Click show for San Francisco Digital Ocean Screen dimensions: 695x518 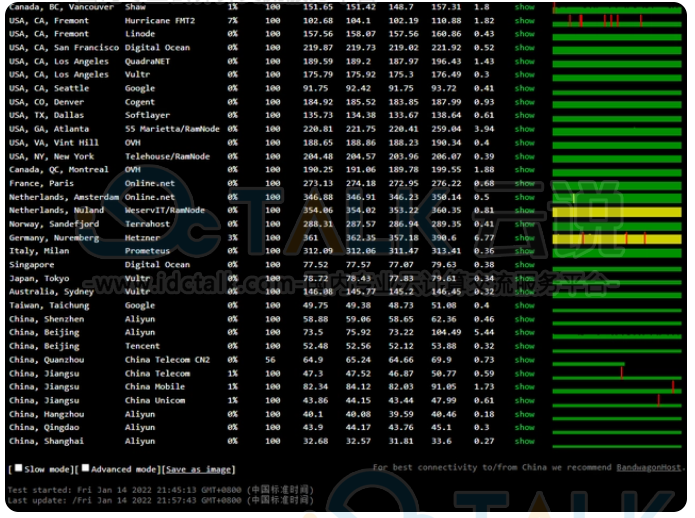coord(524,48)
